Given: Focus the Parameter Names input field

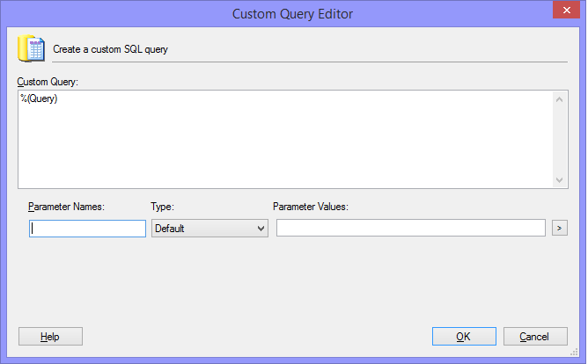Looking at the screenshot, I should point(87,229).
